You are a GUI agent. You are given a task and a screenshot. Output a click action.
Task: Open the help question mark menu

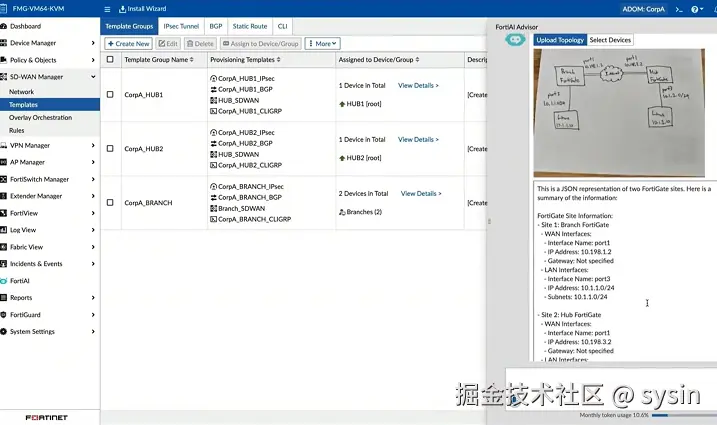[696, 9]
